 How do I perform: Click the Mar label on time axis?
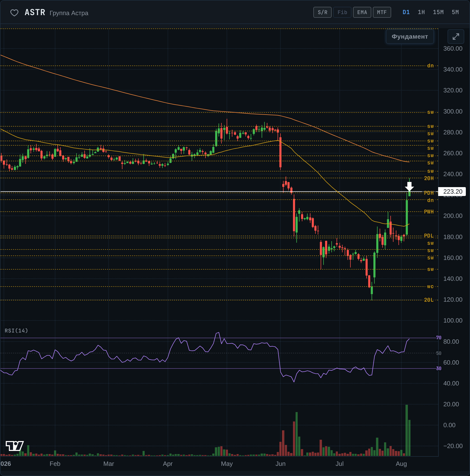pyautogui.click(x=109, y=464)
